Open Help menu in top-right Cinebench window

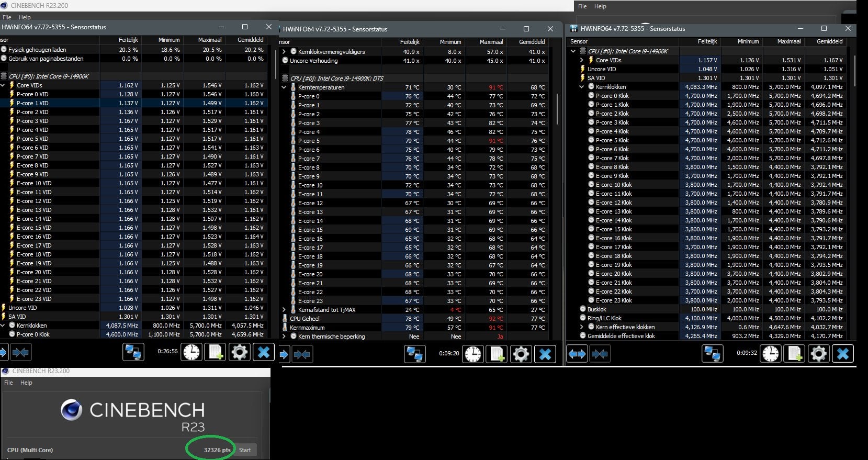point(600,6)
